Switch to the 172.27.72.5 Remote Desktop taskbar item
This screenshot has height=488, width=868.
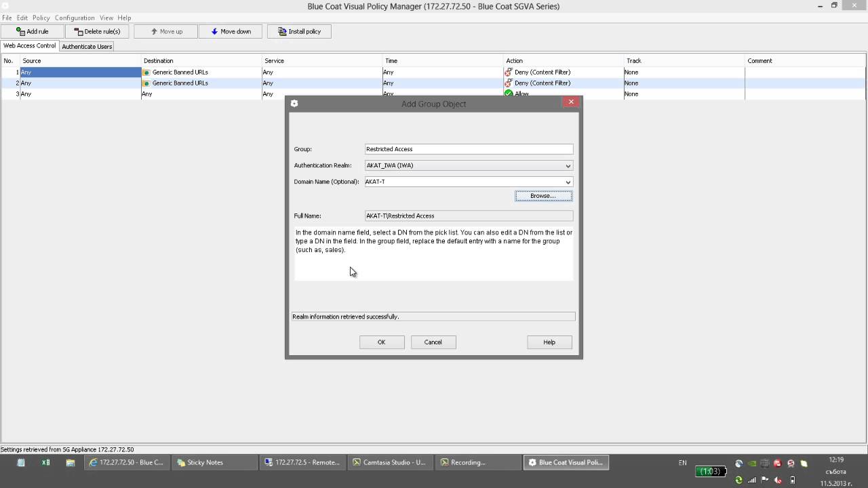coord(302,463)
